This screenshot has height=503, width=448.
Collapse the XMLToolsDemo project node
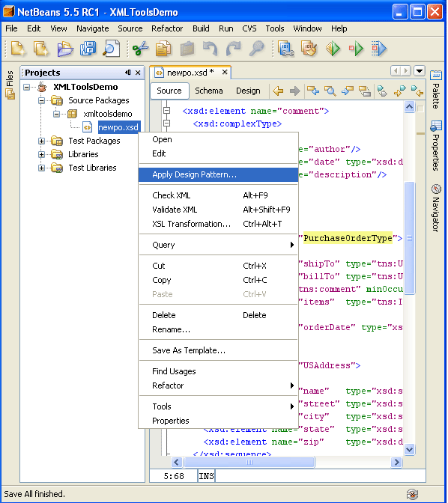point(27,87)
